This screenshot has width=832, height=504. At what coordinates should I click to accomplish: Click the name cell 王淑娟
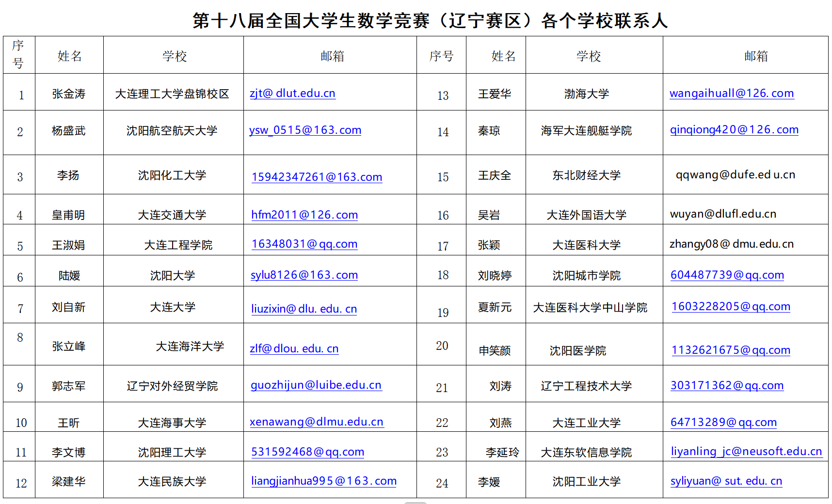tap(69, 245)
